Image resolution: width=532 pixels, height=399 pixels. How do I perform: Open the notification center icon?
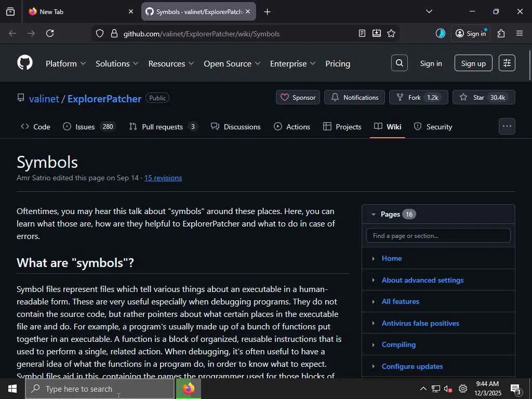click(516, 389)
